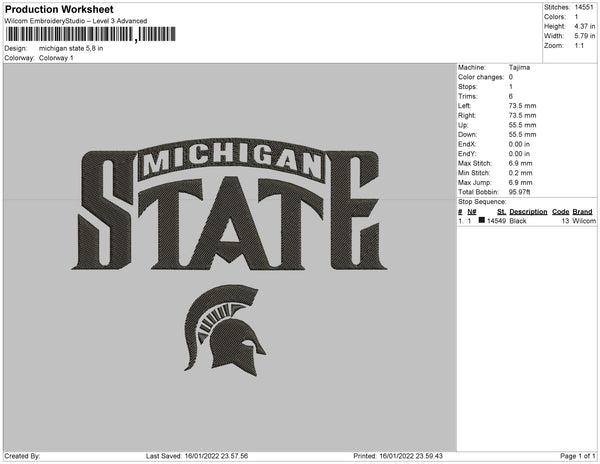
Task: Click the Color changes value 0
Action: pos(511,77)
